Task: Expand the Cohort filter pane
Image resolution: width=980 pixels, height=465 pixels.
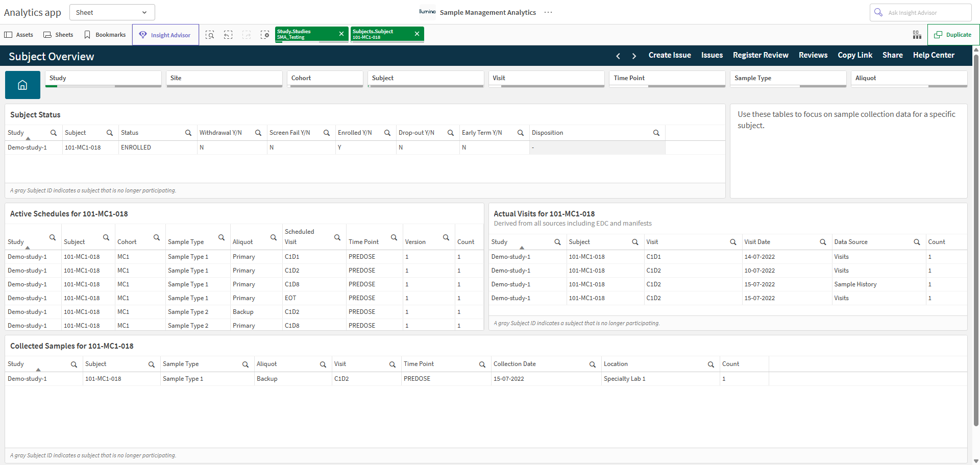Action: tap(325, 79)
